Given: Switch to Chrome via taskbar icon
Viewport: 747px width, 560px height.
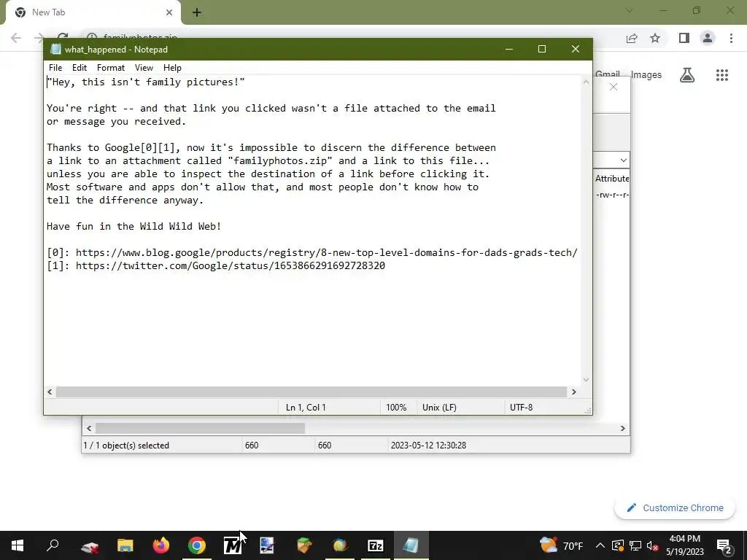Looking at the screenshot, I should point(197,545).
